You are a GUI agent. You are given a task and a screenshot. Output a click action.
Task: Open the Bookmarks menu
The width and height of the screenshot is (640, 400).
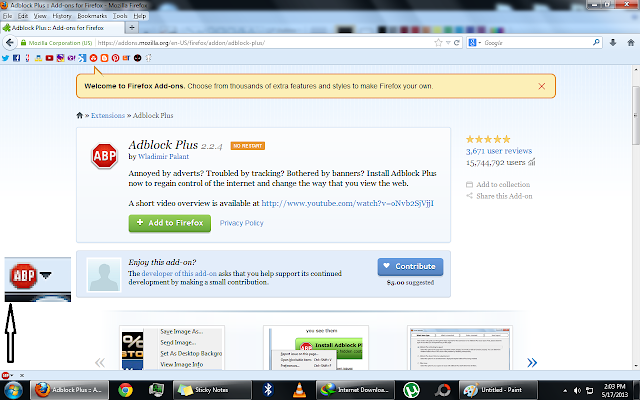coord(92,16)
